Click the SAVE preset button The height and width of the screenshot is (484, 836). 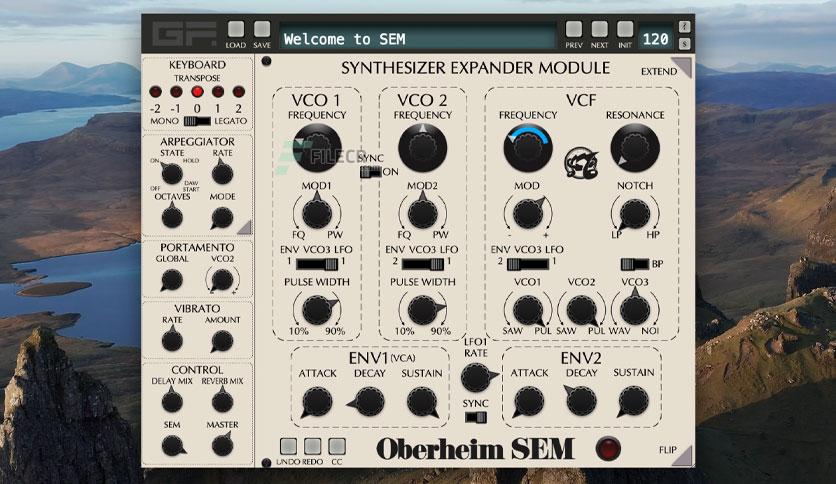(x=262, y=29)
